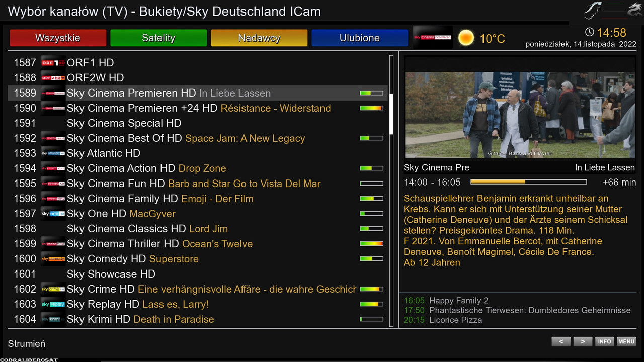Click the Sky Comedy HD logo

[x=53, y=259]
